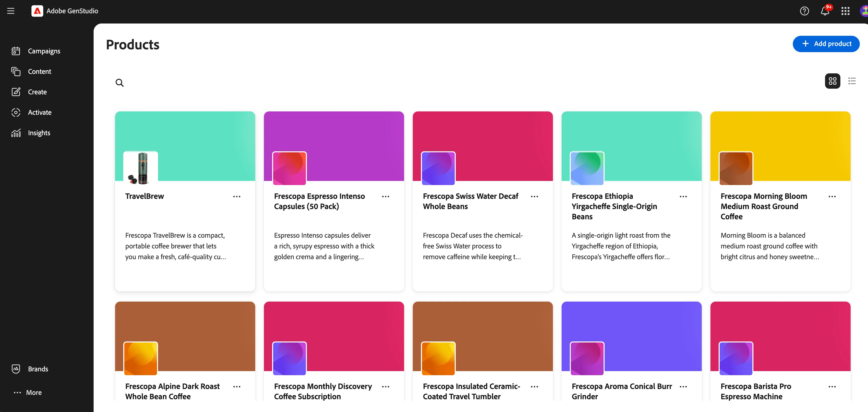This screenshot has width=868, height=412.
Task: Open Insulated Travel Tumbler more options
Action: 535,386
